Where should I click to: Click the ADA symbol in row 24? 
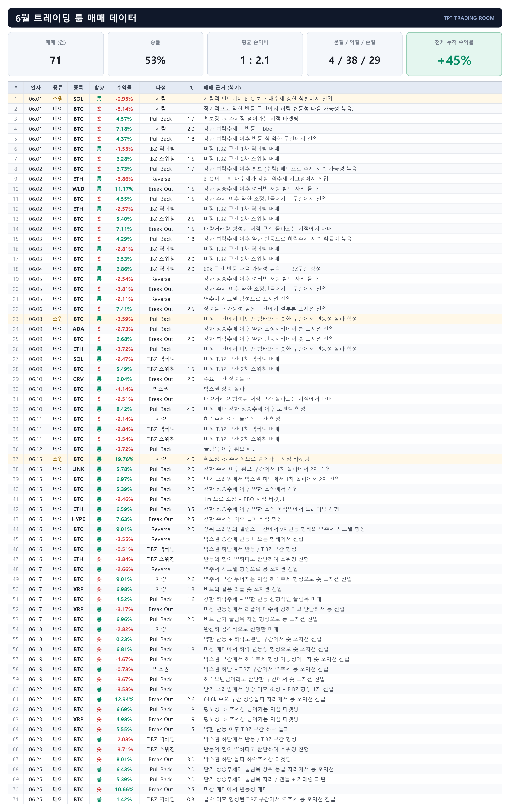click(78, 329)
